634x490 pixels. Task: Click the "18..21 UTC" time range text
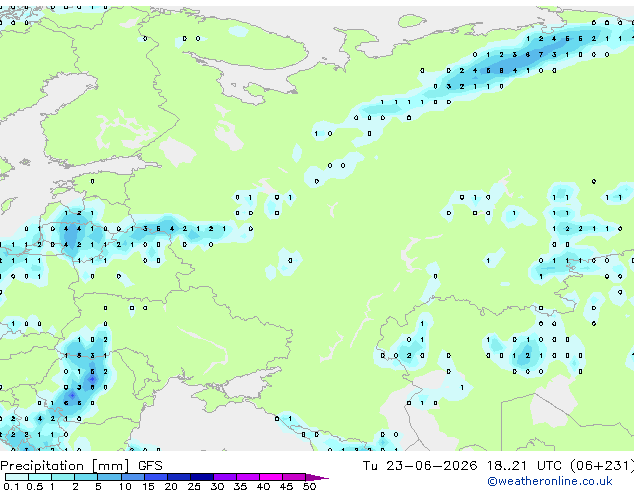pyautogui.click(x=524, y=466)
